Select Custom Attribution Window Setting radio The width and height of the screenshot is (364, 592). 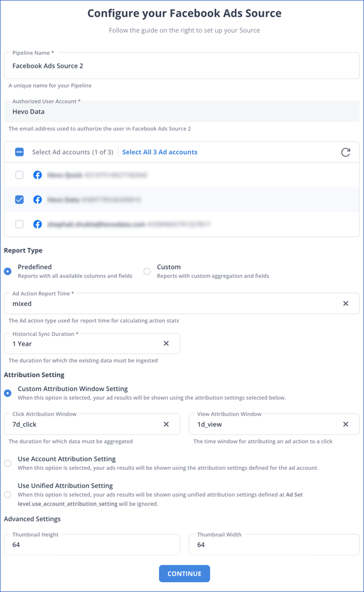point(7,393)
